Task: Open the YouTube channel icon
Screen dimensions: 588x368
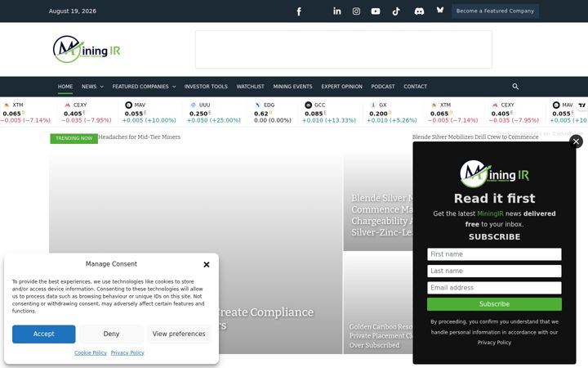Action: coord(376,11)
